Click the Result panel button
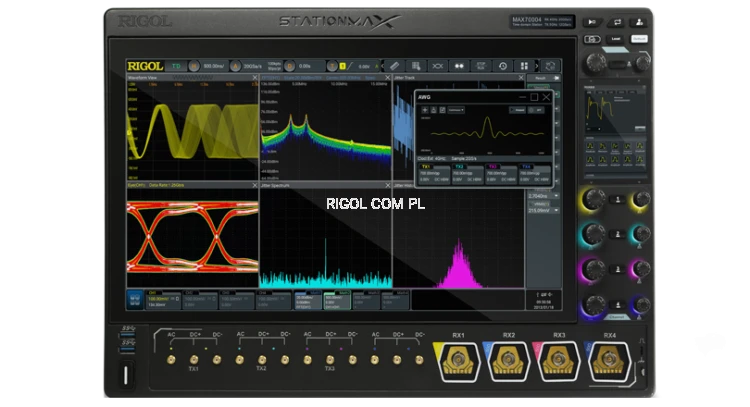This screenshot has width=750, height=407. tap(543, 78)
